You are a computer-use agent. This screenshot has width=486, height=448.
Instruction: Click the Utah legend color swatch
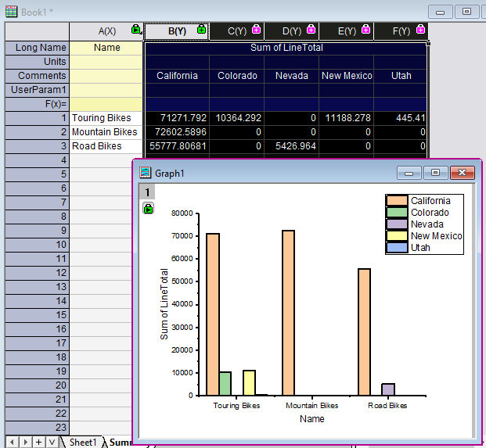tap(398, 248)
